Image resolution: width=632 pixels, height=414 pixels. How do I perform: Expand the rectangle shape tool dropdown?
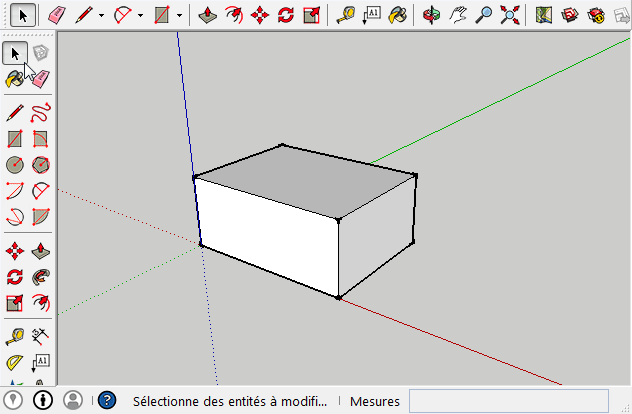tap(179, 15)
